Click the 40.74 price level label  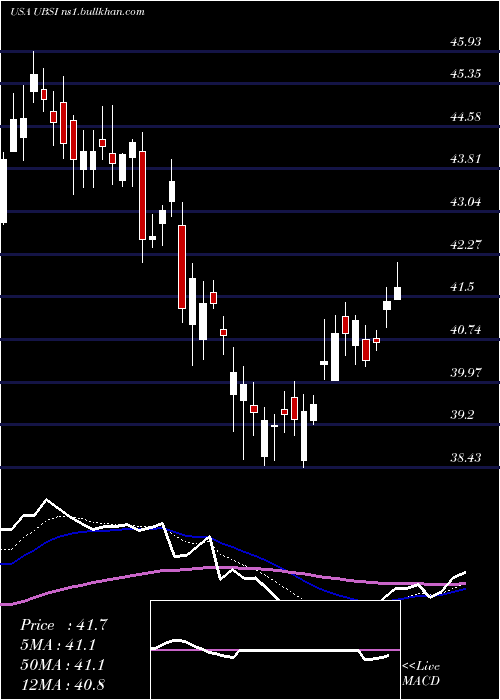tap(466, 330)
